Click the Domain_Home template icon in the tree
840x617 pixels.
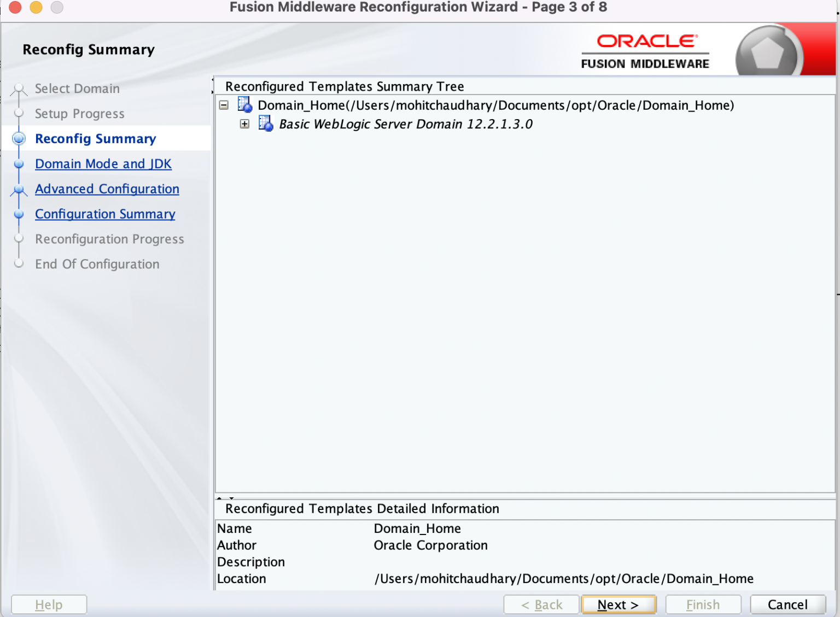[x=245, y=105]
